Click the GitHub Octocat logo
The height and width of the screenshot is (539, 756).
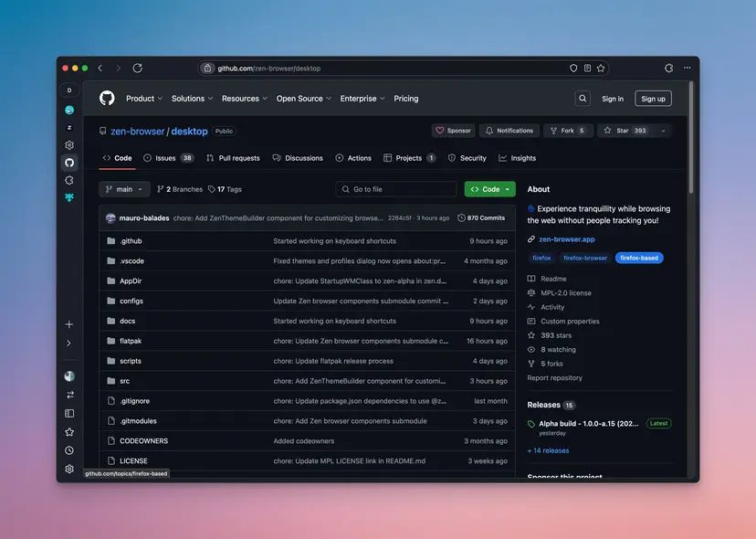click(x=107, y=98)
